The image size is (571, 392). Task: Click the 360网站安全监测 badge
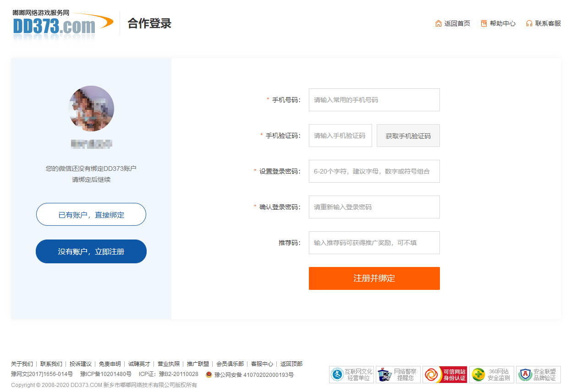pos(492,375)
